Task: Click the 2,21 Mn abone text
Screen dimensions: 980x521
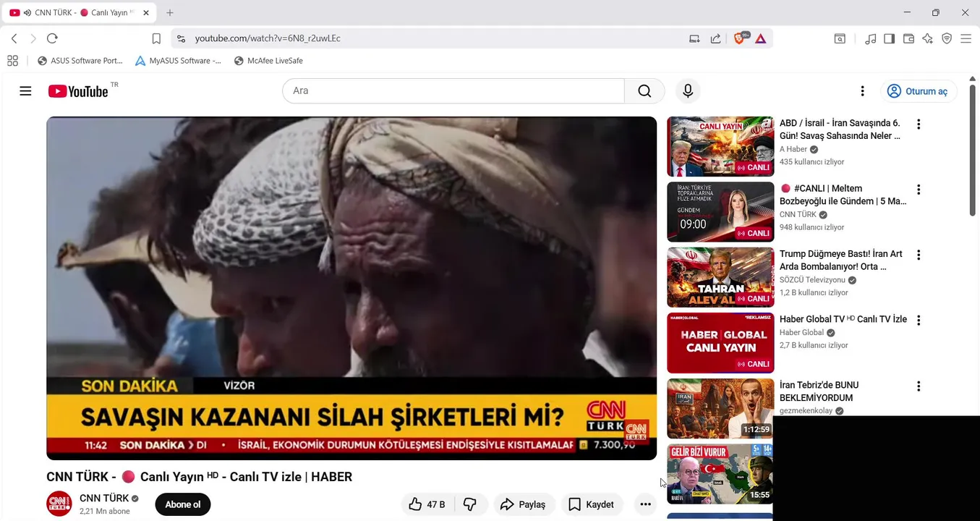Action: 105,511
